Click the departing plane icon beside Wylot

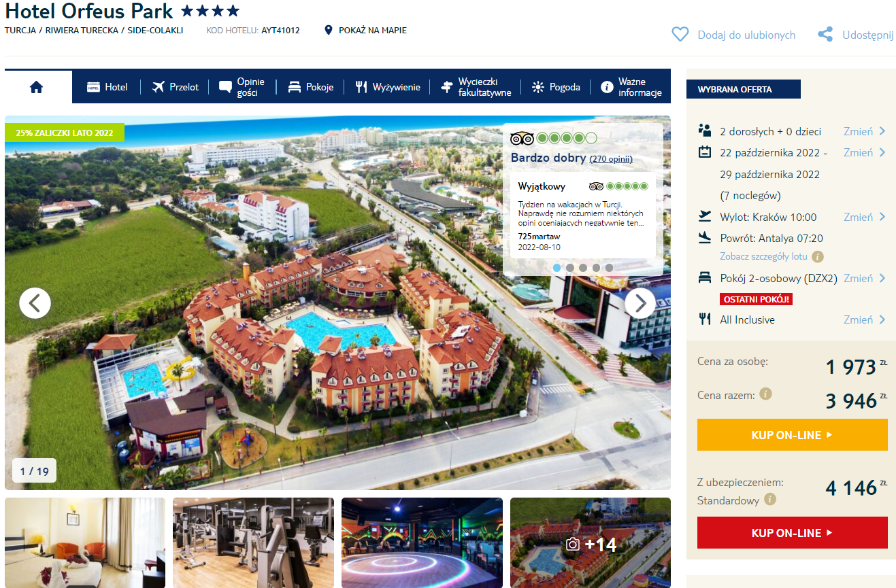pos(705,216)
